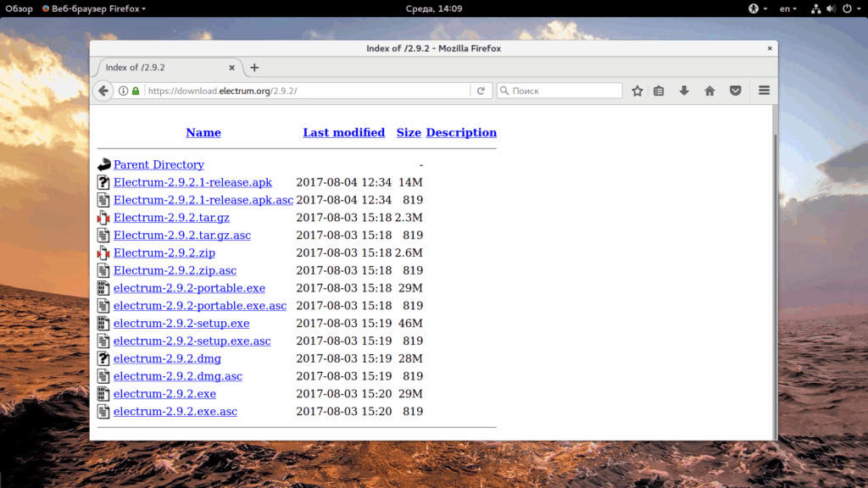Image resolution: width=868 pixels, height=488 pixels.
Task: Open electrum-2.9.2-portable.exe.asc link
Action: point(200,305)
